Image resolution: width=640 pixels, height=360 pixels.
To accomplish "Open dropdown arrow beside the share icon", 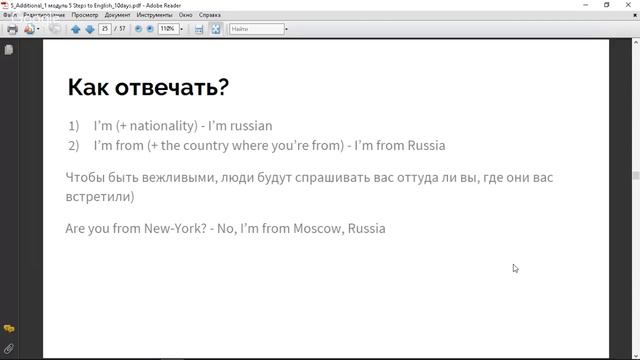I will coord(38,29).
